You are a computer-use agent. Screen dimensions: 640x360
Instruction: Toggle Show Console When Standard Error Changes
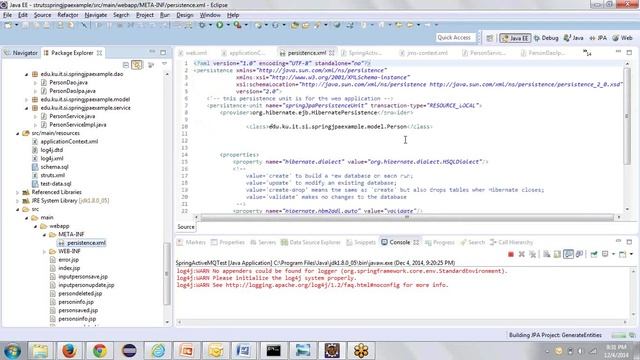[579, 254]
